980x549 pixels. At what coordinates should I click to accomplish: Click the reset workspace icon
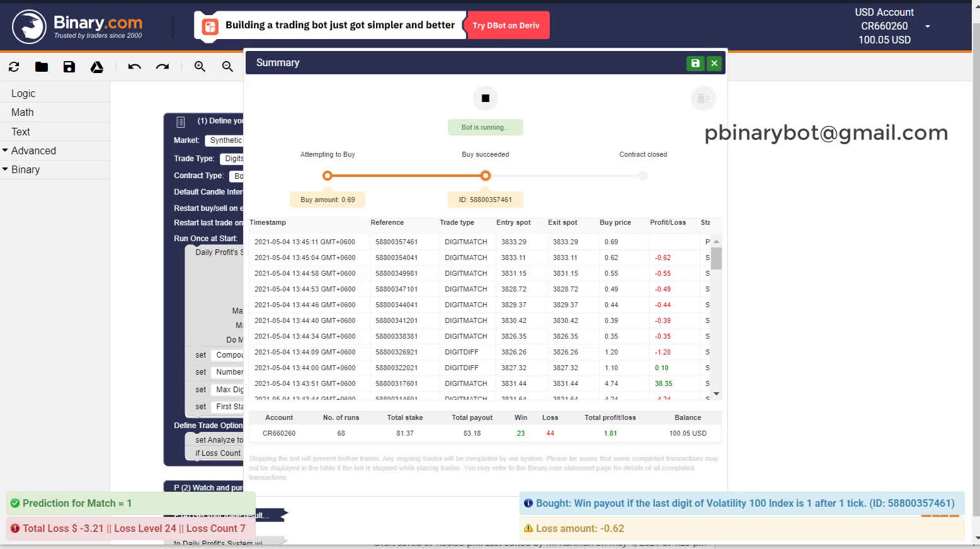13,67
